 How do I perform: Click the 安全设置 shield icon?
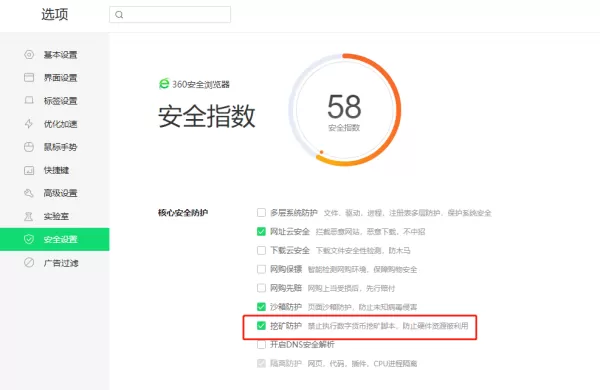(29, 239)
